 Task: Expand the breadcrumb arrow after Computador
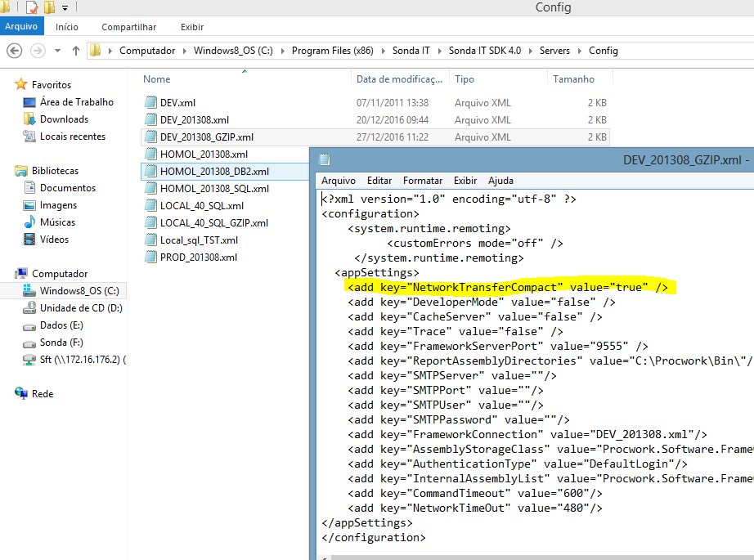[184, 51]
